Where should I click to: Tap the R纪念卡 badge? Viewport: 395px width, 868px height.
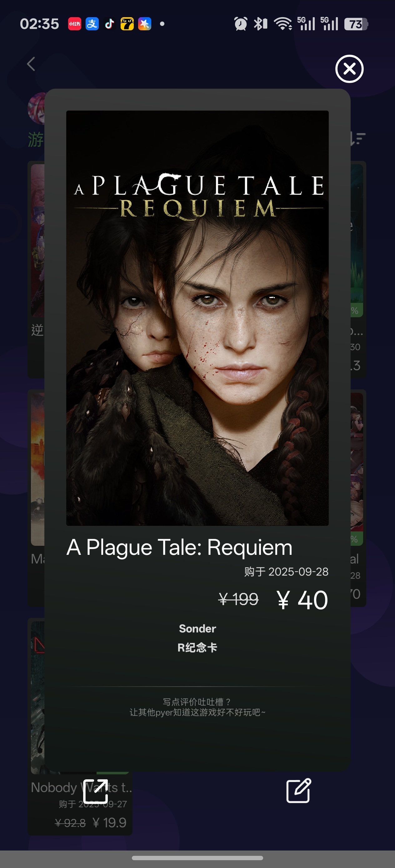[197, 647]
